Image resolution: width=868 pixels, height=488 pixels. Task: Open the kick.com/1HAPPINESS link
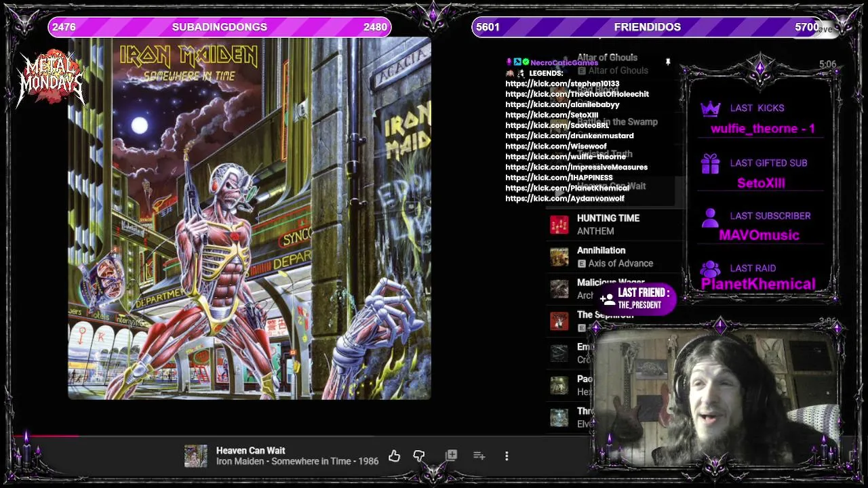coord(559,178)
